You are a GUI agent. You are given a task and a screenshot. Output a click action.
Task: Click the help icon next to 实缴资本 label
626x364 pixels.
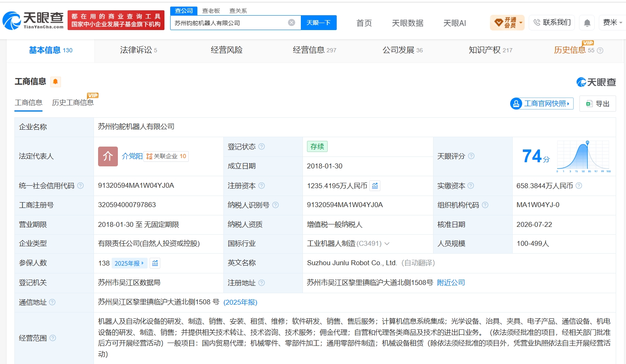[x=471, y=186]
